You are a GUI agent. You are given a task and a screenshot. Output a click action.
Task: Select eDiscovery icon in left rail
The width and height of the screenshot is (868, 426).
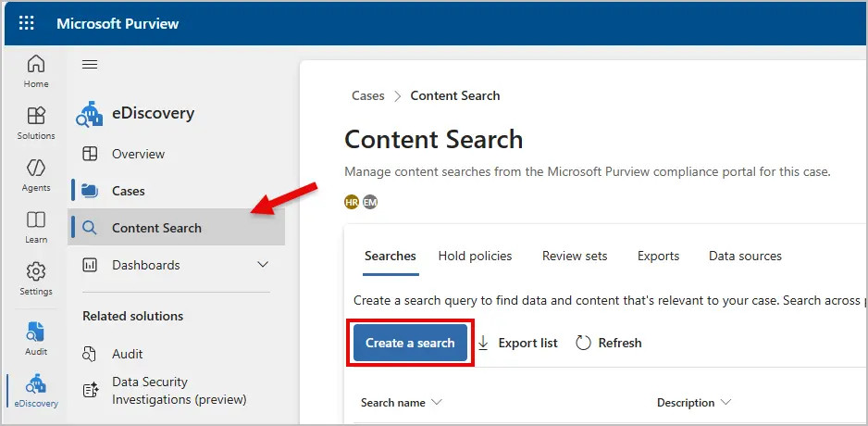36,391
